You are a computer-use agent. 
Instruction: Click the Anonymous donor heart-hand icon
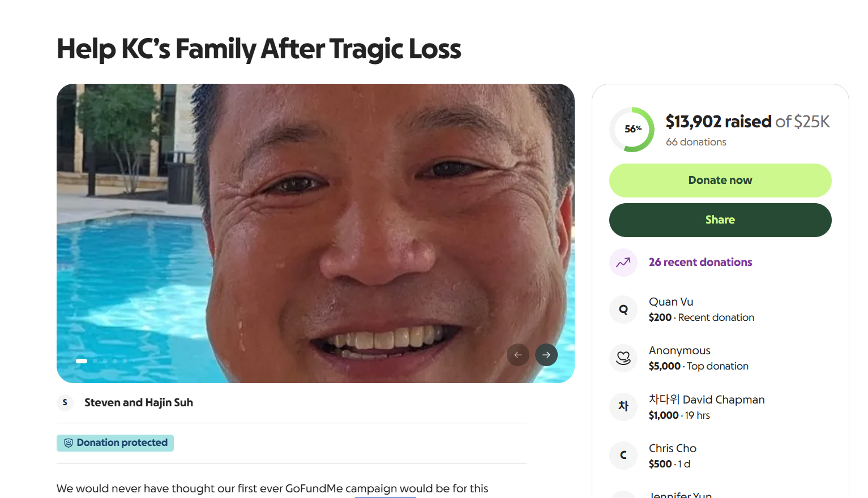[x=623, y=358]
